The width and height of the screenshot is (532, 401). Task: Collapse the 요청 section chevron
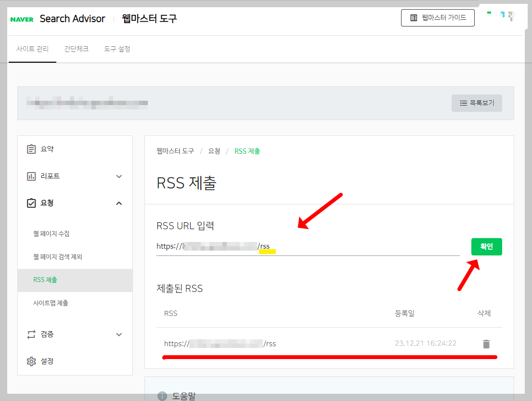(118, 203)
